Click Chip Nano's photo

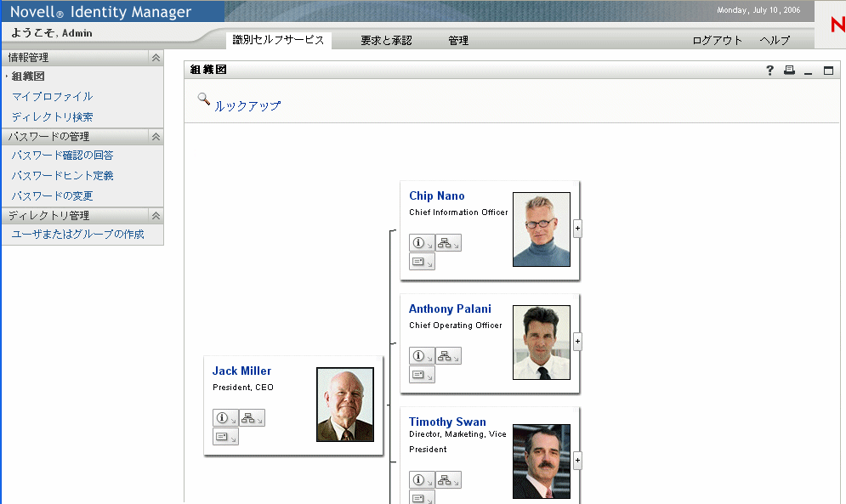tap(541, 229)
